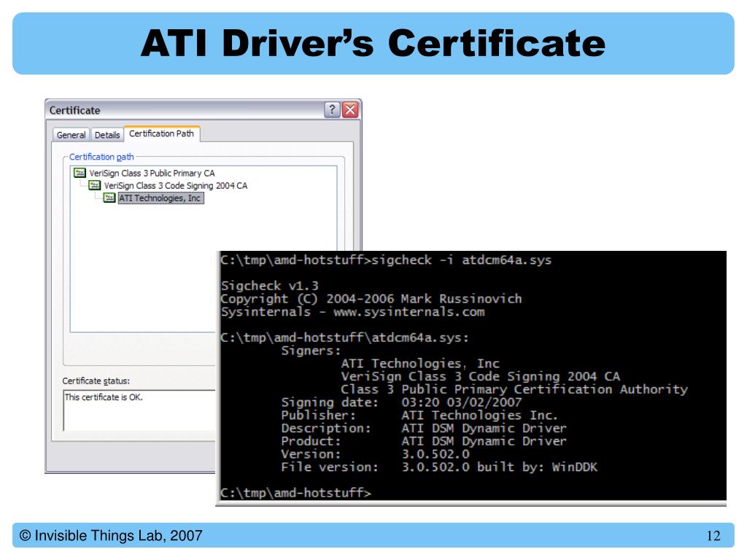Viewport: 747px width, 560px height.
Task: Select the ATI Technologies, Inc tree node
Action: click(x=161, y=198)
